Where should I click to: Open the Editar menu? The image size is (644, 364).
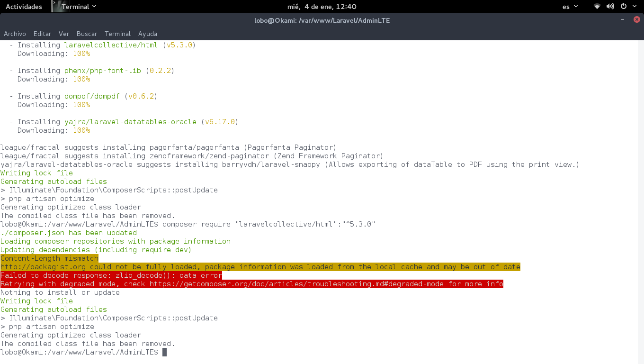[x=42, y=34]
